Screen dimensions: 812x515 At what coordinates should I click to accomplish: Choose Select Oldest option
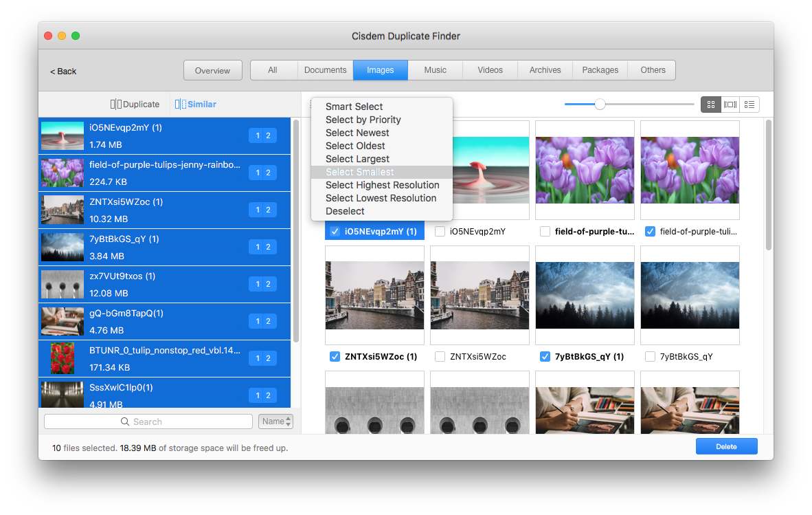[382, 146]
